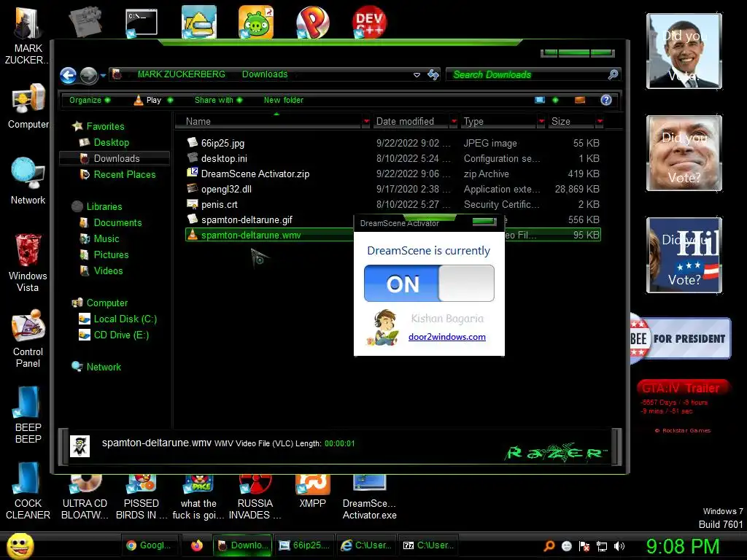Screen dimensions: 747x560
Task: Open recent locations dropdown beside forward arrow
Action: [103, 75]
